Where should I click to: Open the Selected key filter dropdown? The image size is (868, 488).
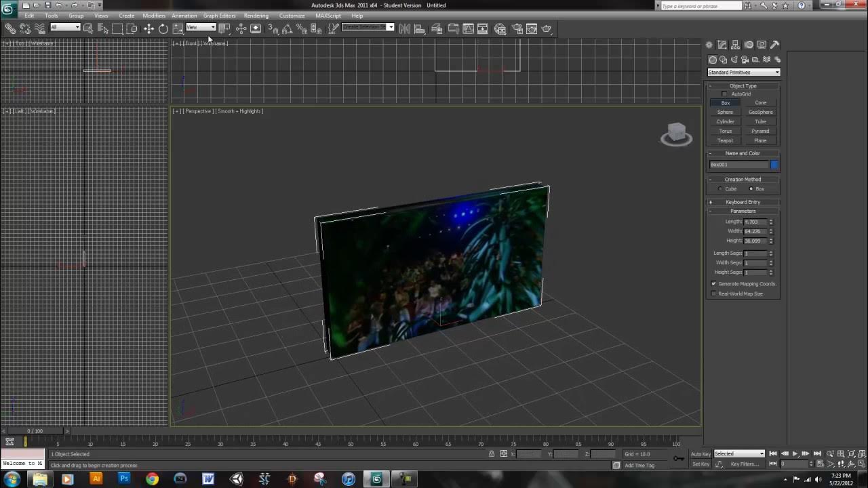point(739,453)
